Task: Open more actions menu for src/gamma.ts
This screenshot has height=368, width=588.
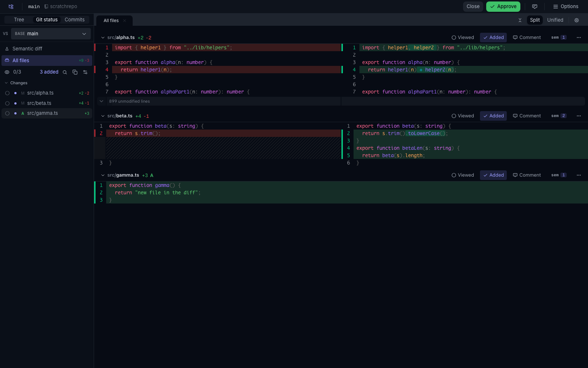Action: [579, 175]
